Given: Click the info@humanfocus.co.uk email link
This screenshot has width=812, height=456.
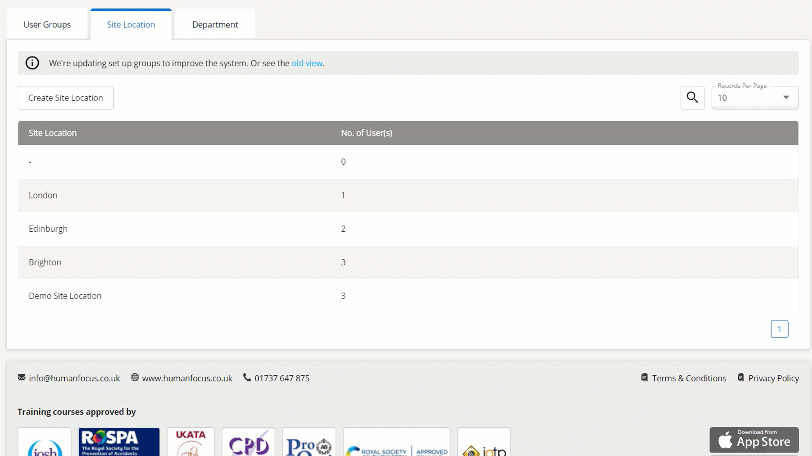Looking at the screenshot, I should [74, 378].
